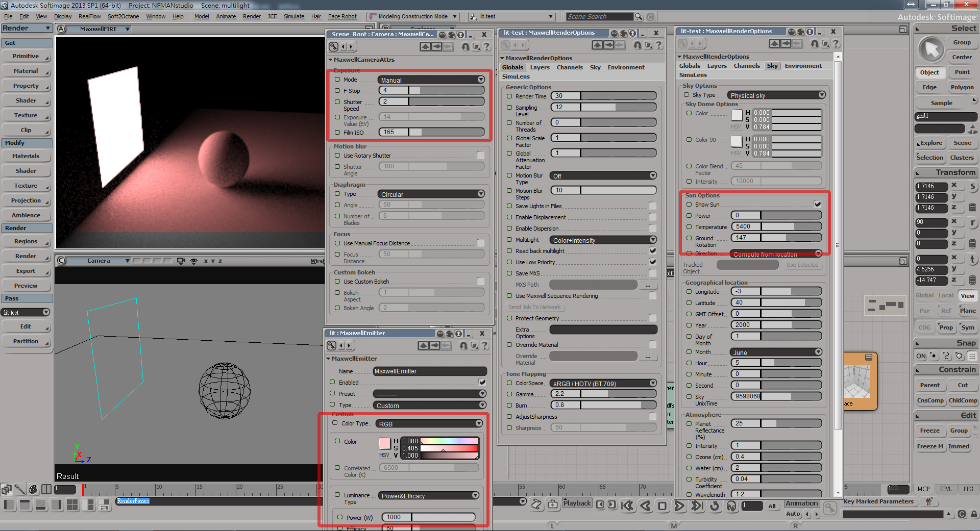Click the play backward button
Screen dimensions: 980x531
[x=645, y=506]
